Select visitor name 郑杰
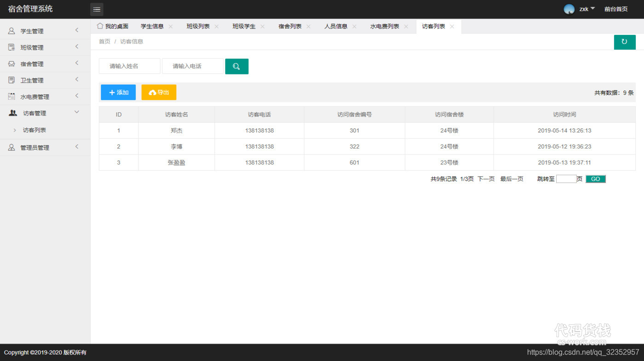This screenshot has width=644, height=361. coord(177,131)
